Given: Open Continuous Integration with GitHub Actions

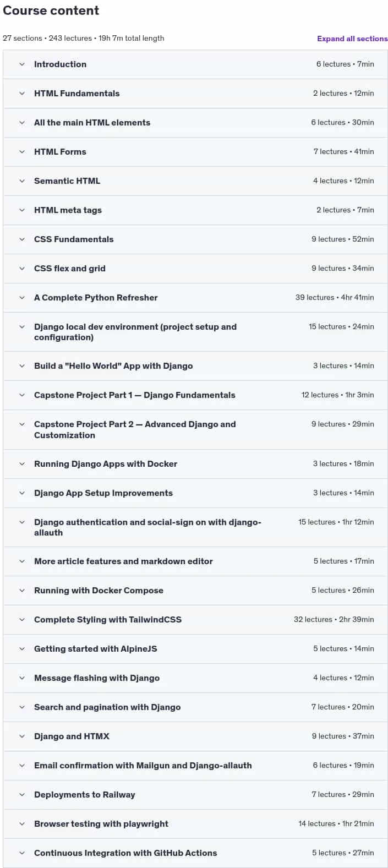Looking at the screenshot, I should pyautogui.click(x=125, y=853).
